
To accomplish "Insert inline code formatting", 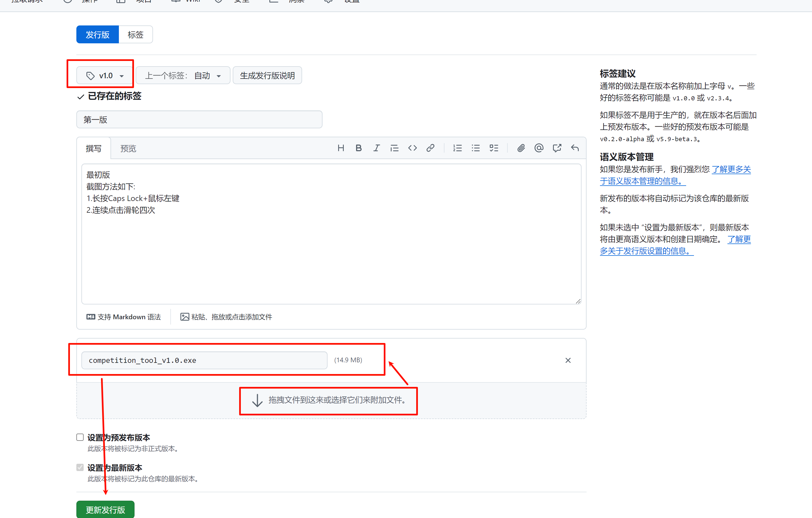I will [x=412, y=148].
